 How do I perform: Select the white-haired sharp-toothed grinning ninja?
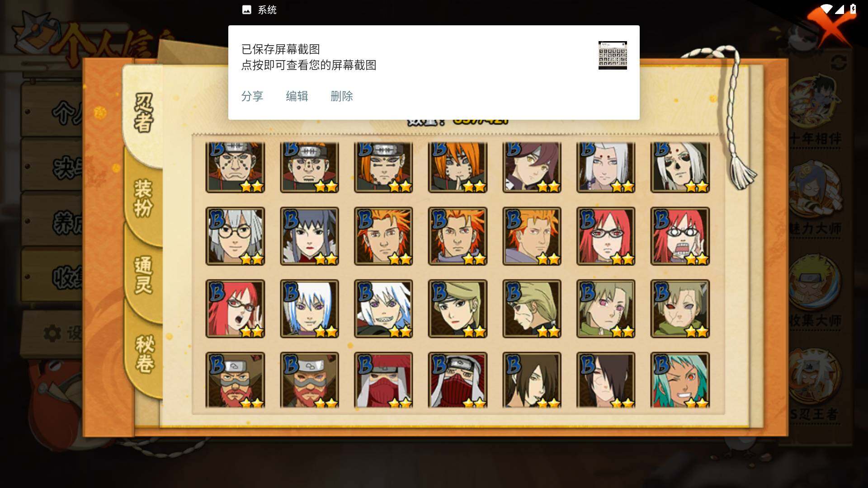pyautogui.click(x=383, y=309)
